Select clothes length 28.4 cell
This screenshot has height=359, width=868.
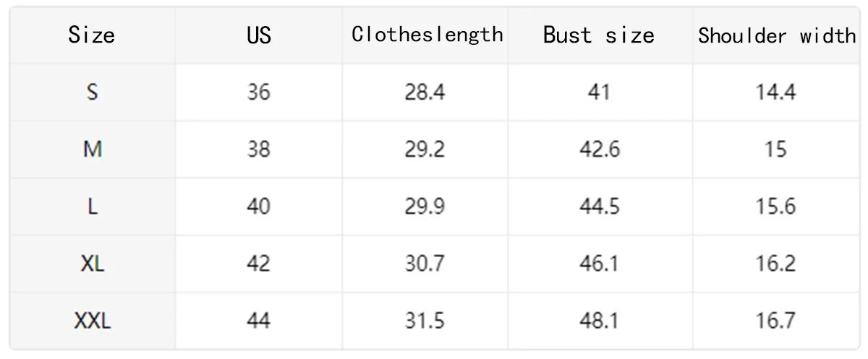click(x=425, y=92)
